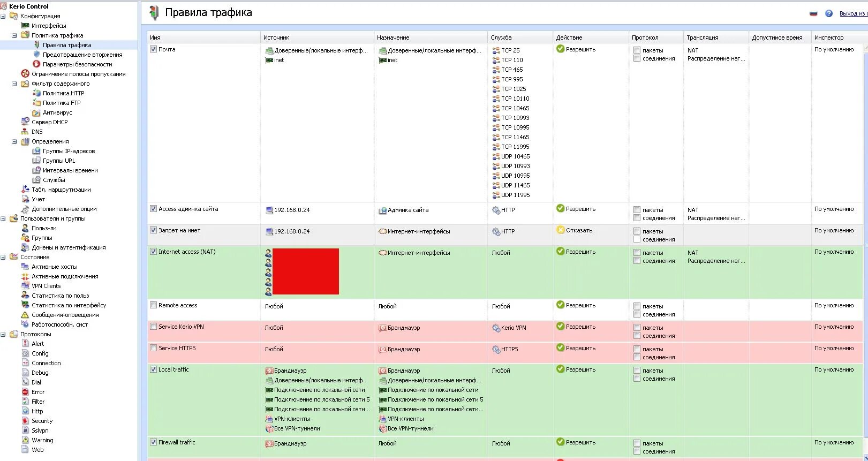868x461 pixels.
Task: Collapse the Политика трафика node
Action: tap(14, 35)
